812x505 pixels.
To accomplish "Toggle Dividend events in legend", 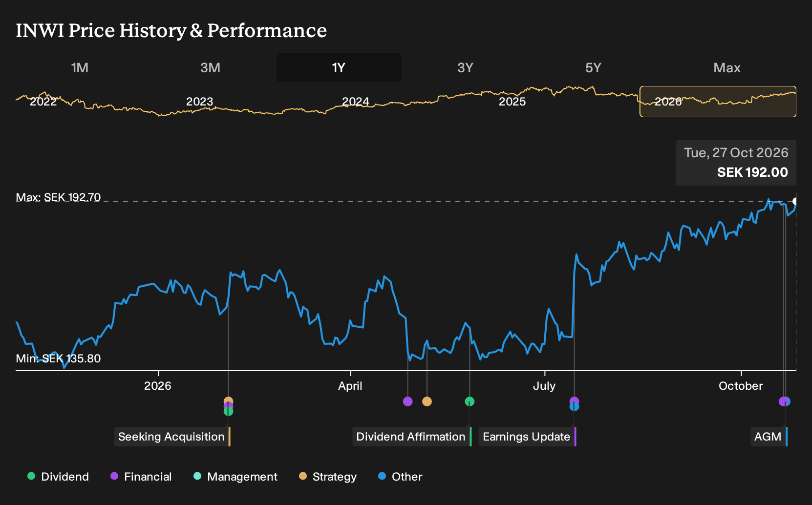I will coord(58,477).
